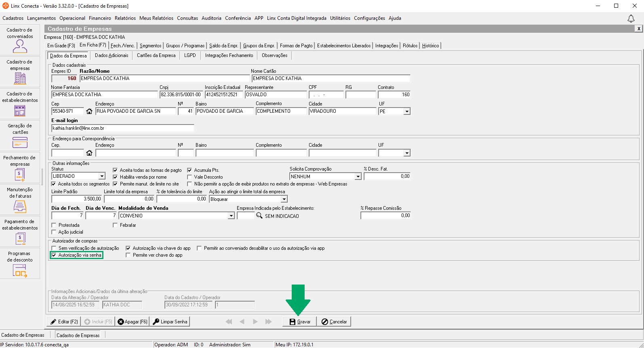
Task: Open Fechamento de empresas sidebar icon
Action: (20, 175)
